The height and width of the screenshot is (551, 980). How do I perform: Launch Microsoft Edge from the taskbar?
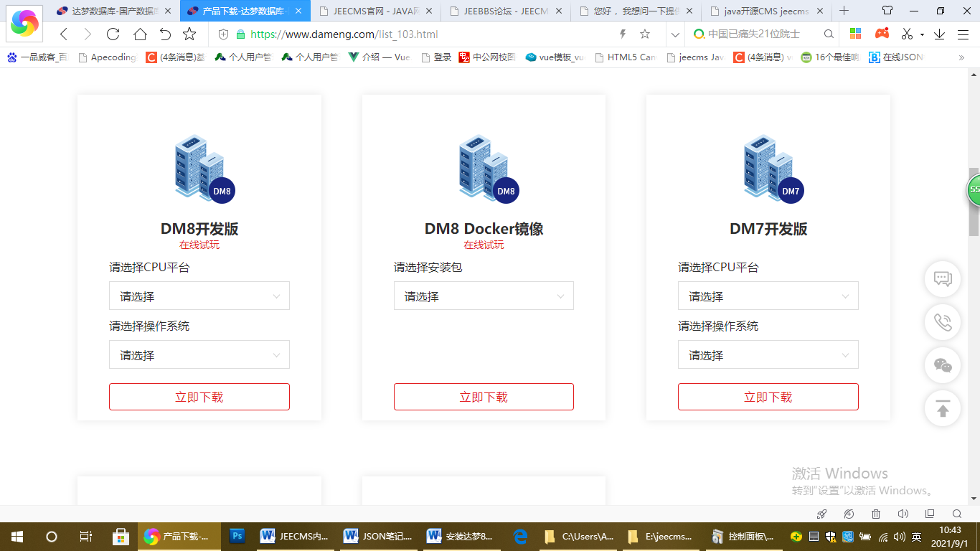pyautogui.click(x=521, y=536)
